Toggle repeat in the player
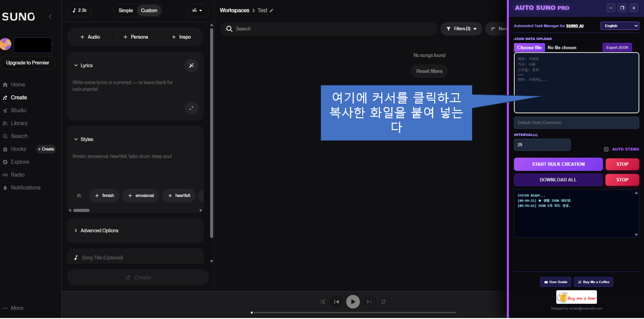The width and height of the screenshot is (644, 319). 384,302
